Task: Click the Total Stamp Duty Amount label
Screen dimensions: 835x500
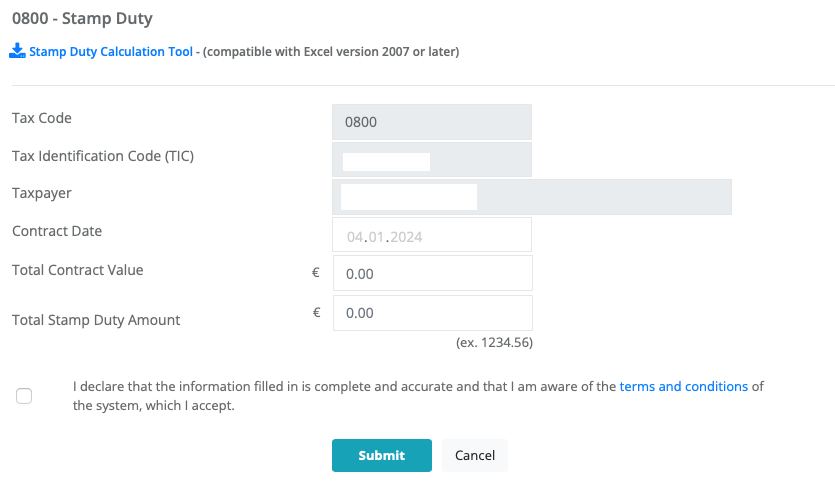Action: click(96, 320)
